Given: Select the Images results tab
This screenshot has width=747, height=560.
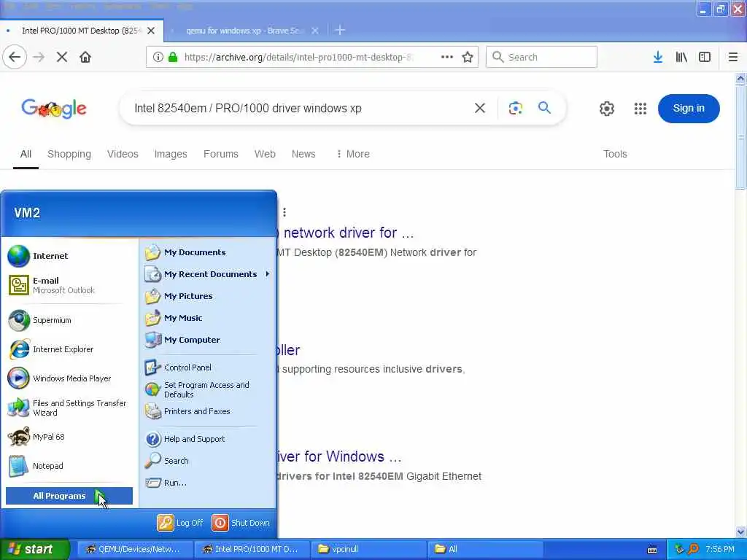Looking at the screenshot, I should click(171, 154).
